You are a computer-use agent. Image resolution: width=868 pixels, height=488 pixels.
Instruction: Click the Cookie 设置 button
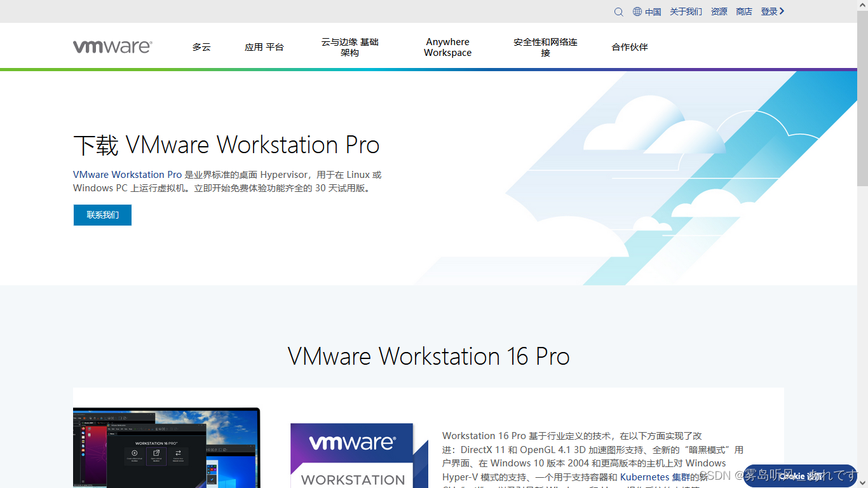(x=800, y=476)
